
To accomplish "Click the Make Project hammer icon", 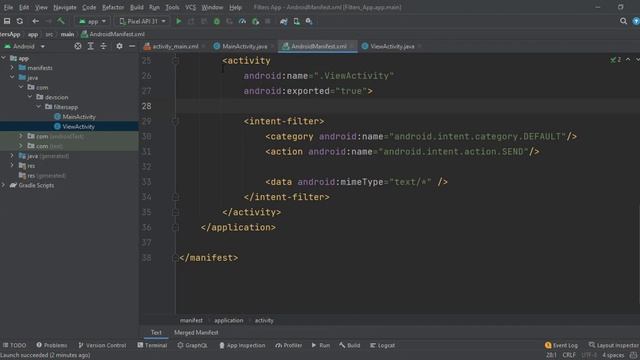I will point(61,21).
